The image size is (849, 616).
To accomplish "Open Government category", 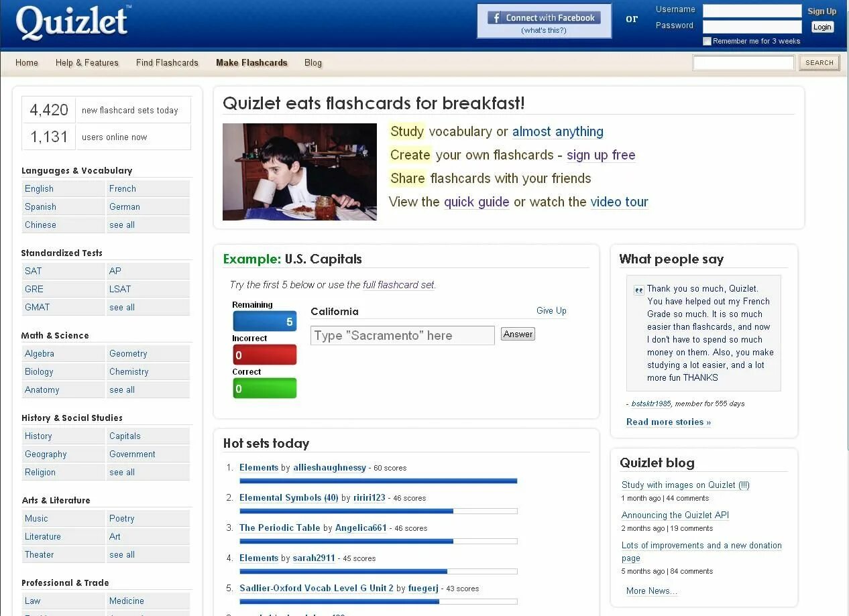I will [x=132, y=454].
